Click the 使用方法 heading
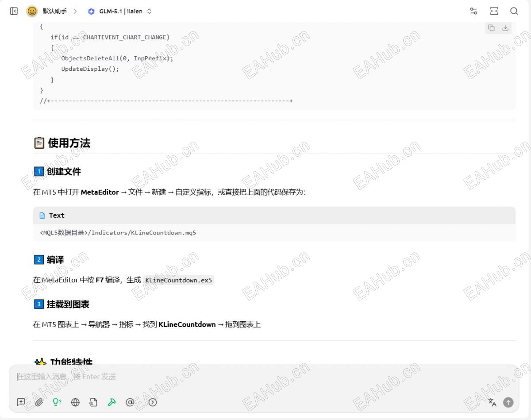The image size is (531, 420). pyautogui.click(x=69, y=143)
